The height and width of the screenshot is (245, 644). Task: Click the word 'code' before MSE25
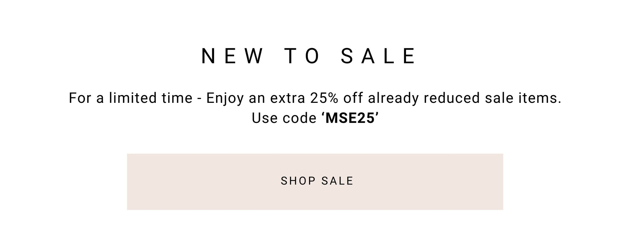pos(299,118)
